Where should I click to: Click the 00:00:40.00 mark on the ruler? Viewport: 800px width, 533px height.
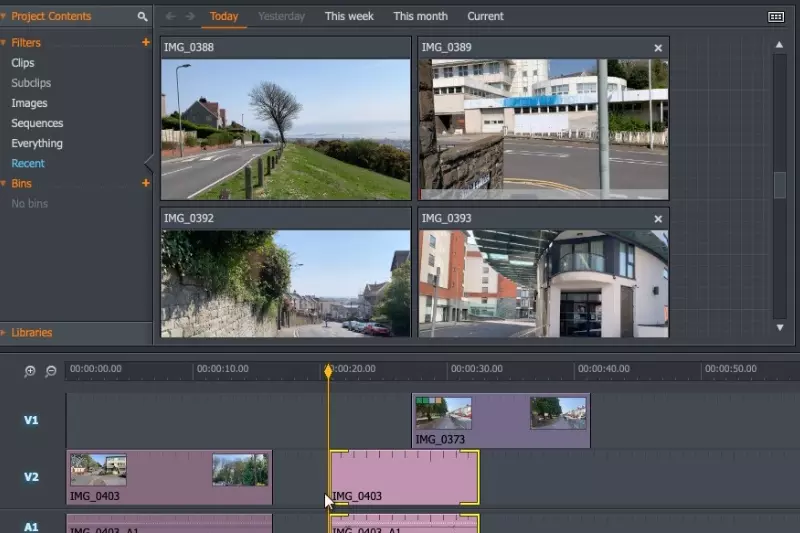pyautogui.click(x=604, y=369)
